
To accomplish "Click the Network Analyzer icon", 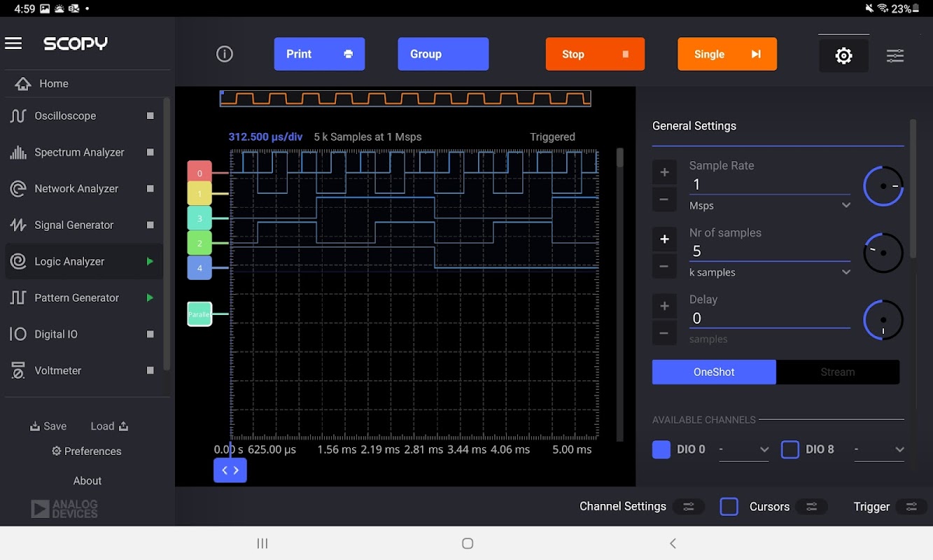I will pyautogui.click(x=17, y=188).
